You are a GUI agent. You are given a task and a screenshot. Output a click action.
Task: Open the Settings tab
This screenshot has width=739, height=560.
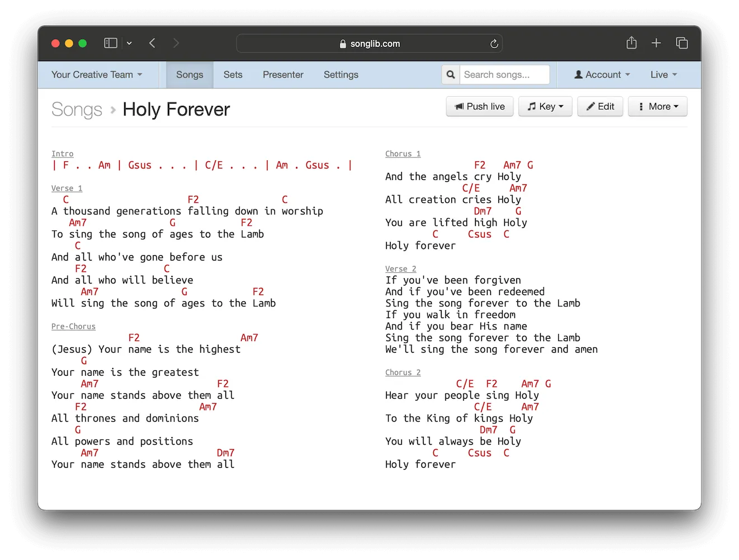tap(341, 74)
